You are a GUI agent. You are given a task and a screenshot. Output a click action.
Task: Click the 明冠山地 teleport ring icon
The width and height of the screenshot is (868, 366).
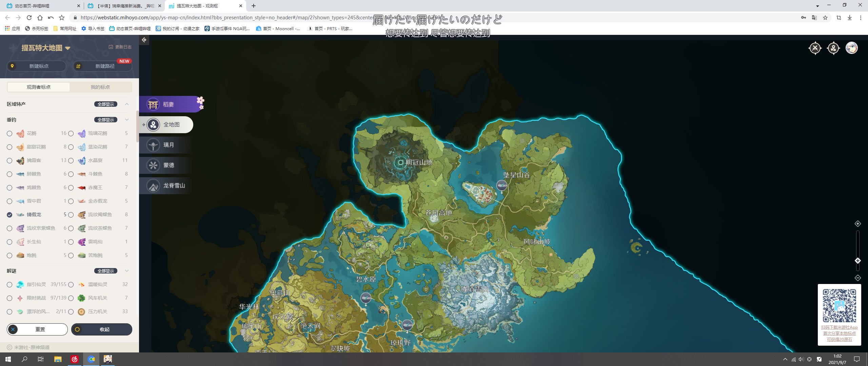(x=400, y=163)
